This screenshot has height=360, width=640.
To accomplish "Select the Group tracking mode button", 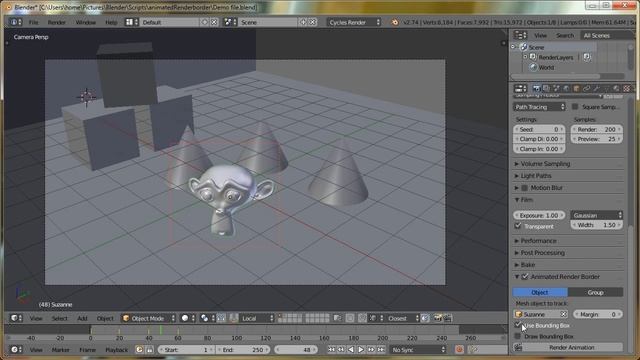I will [x=596, y=292].
